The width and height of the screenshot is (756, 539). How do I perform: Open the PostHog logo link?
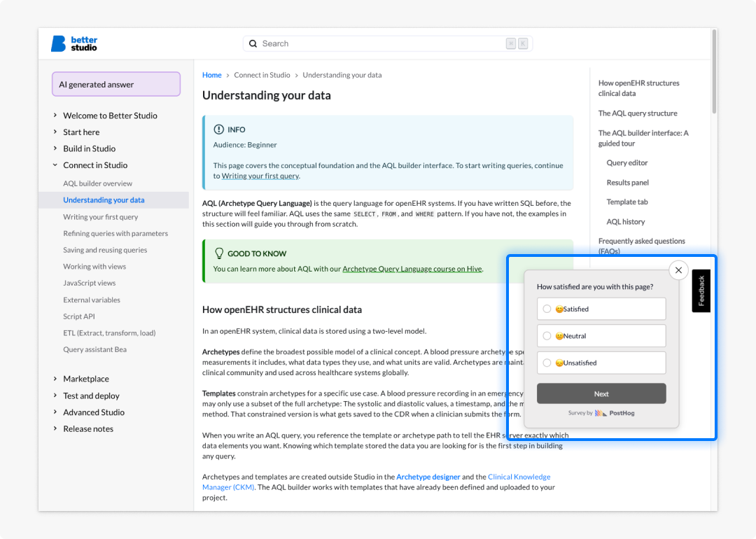tap(615, 413)
